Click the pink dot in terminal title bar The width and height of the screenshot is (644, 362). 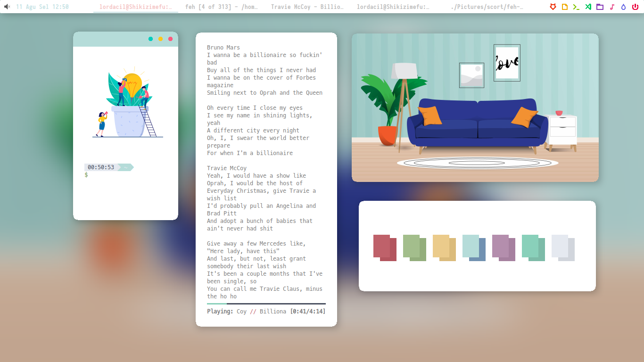(x=170, y=39)
